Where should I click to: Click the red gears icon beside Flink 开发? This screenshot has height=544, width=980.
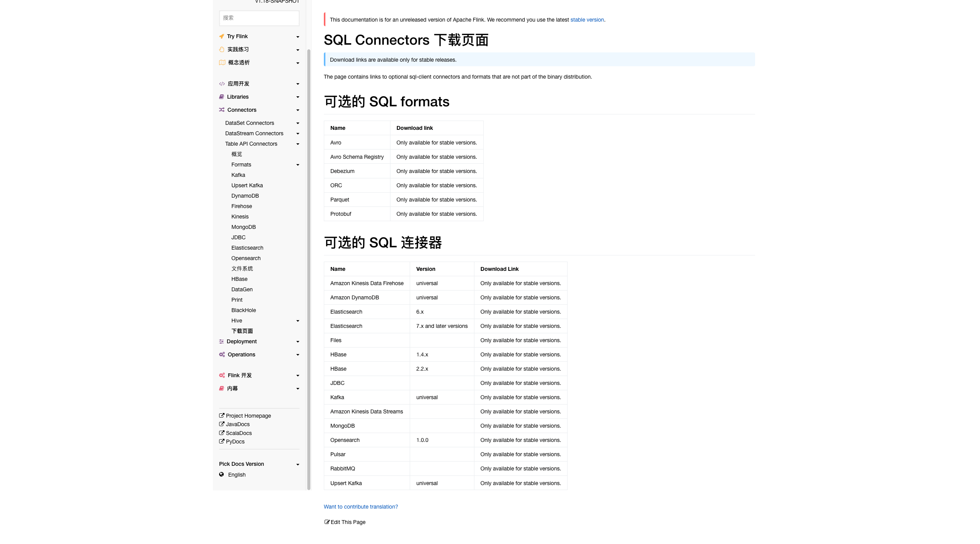point(222,375)
